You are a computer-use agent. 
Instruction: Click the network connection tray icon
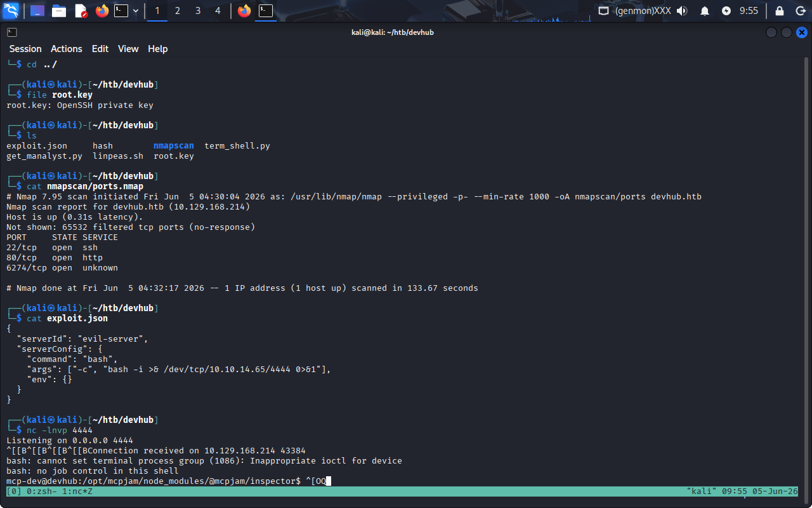pyautogui.click(x=604, y=11)
